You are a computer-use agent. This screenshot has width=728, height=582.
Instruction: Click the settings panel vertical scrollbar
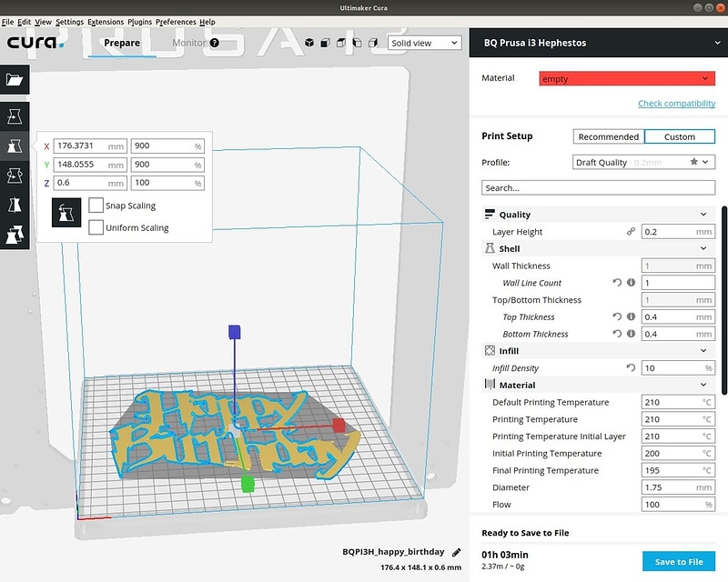[724, 301]
